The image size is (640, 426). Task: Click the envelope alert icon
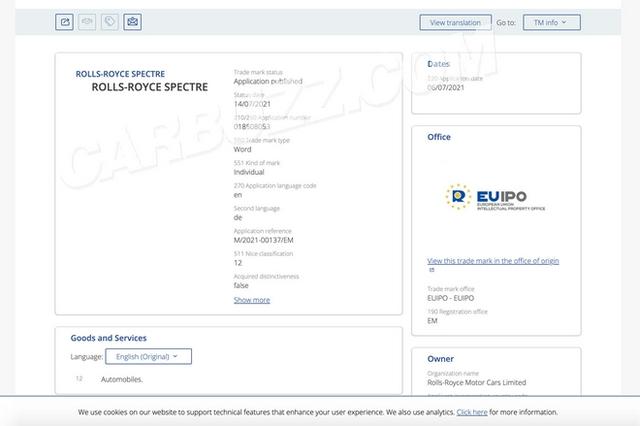pyautogui.click(x=133, y=22)
